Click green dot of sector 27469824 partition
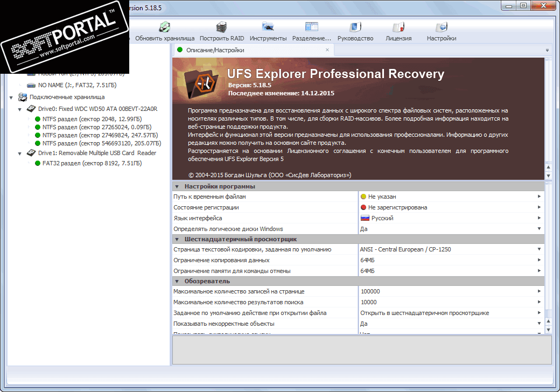The image size is (560, 392). click(38, 135)
